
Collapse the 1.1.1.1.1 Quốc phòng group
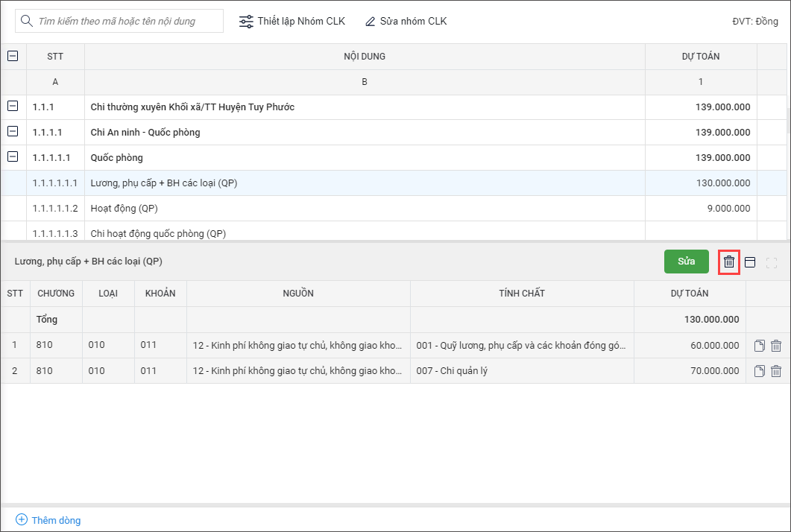point(13,157)
